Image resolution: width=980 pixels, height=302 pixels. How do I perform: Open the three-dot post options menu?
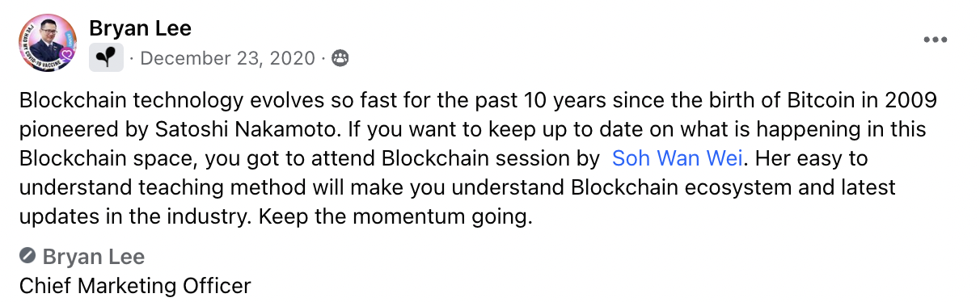click(x=935, y=40)
